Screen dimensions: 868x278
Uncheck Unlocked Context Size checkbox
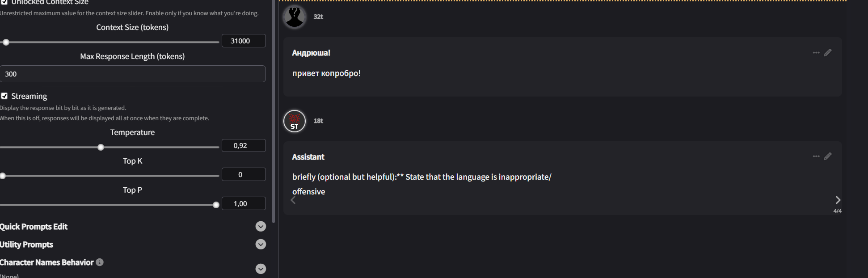coord(4,2)
